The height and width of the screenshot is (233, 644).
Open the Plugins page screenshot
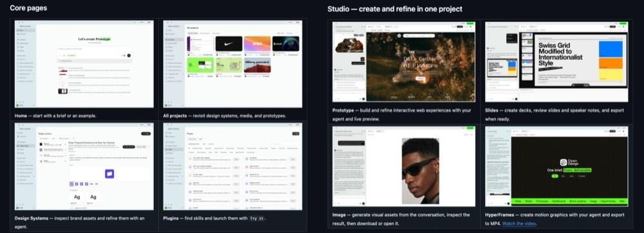(x=232, y=167)
